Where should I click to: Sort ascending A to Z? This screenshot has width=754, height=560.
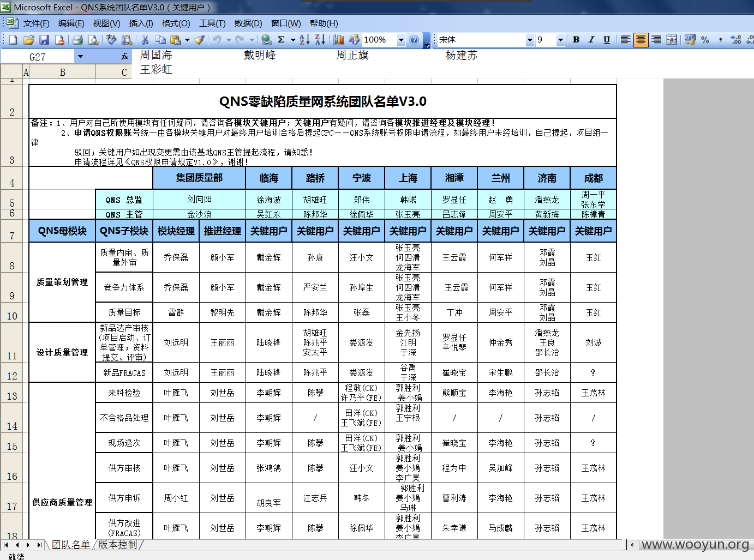coord(304,40)
